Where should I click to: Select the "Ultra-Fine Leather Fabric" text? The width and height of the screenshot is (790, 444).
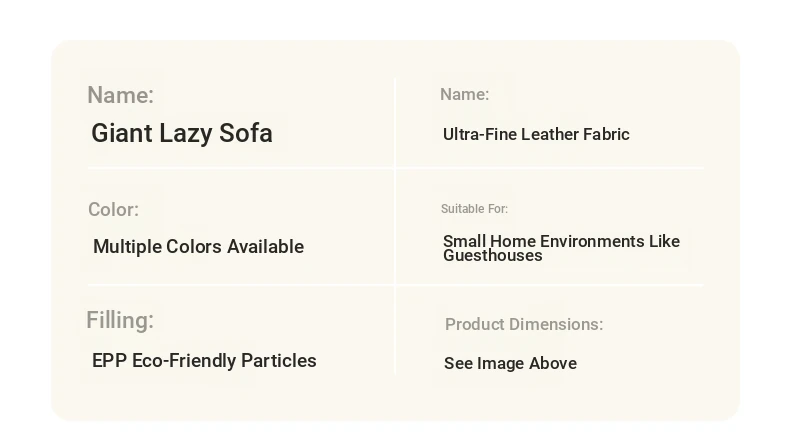(x=536, y=134)
